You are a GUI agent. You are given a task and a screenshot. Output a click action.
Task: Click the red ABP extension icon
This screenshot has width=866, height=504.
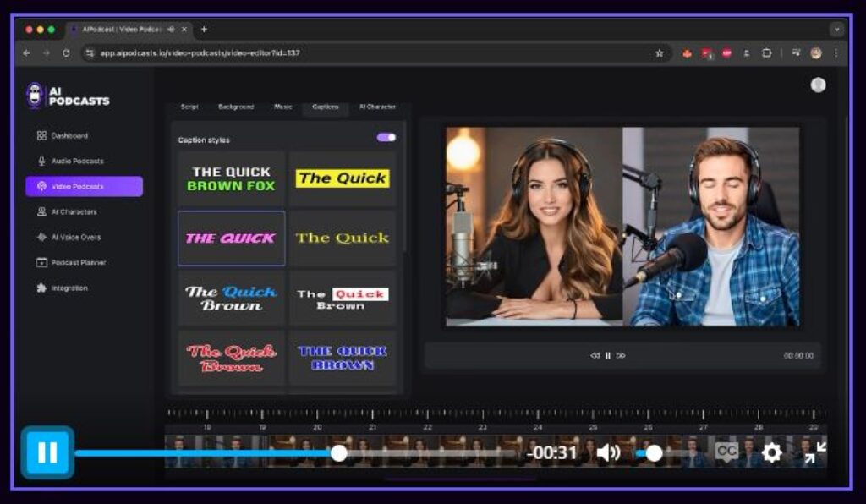point(726,53)
